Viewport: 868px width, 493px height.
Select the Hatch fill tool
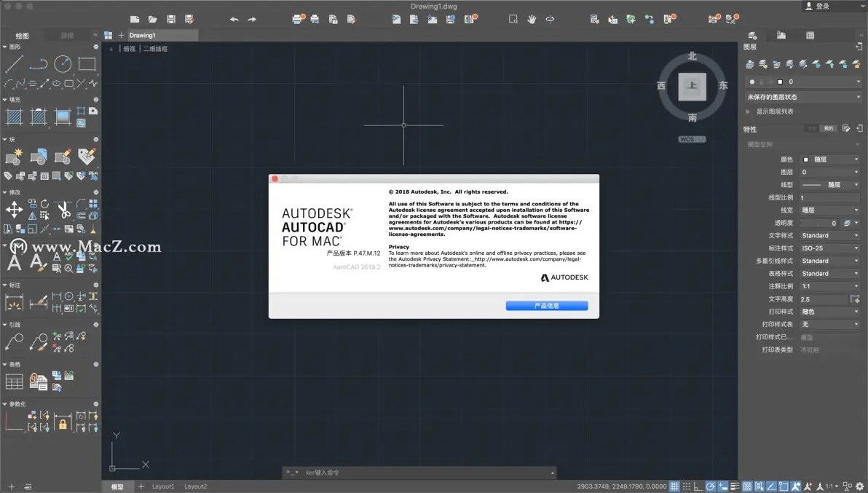[x=14, y=117]
